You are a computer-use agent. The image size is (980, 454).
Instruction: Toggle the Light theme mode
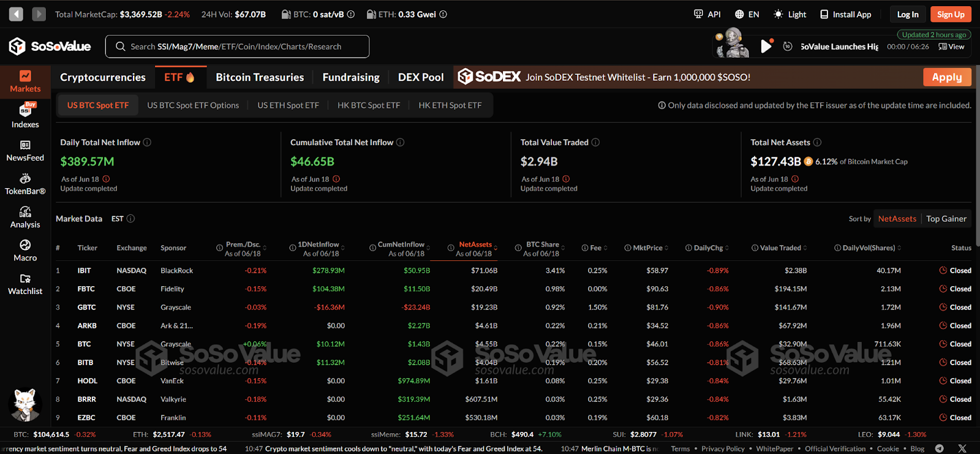790,14
